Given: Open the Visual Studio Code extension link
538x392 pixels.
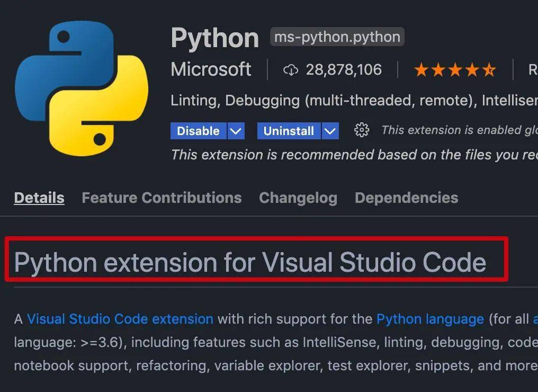Looking at the screenshot, I should [120, 319].
